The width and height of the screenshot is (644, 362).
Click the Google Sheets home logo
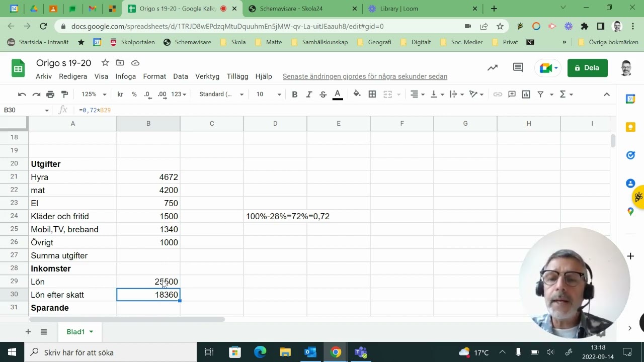pyautogui.click(x=18, y=68)
